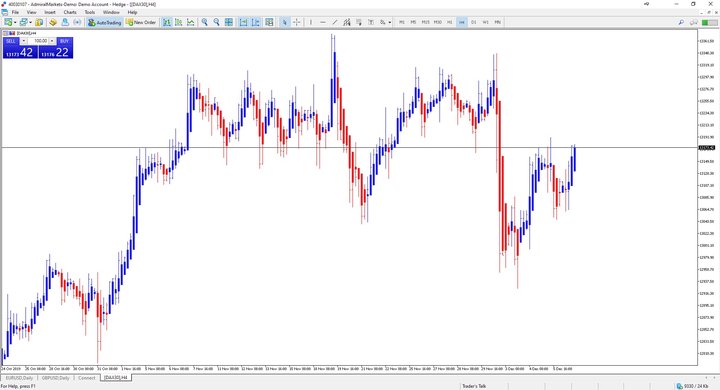The image size is (720, 390).
Task: Select the cursor pointer tool
Action: [285, 22]
